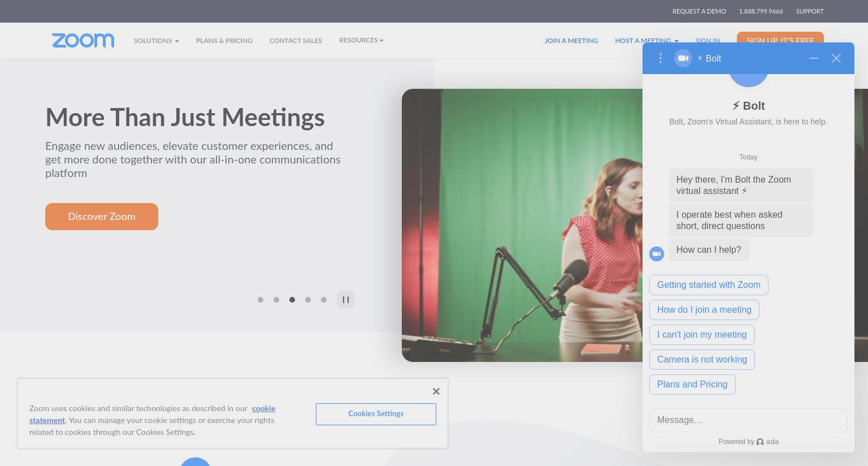
Task: Expand the Host a Meeting dropdown
Action: 646,41
